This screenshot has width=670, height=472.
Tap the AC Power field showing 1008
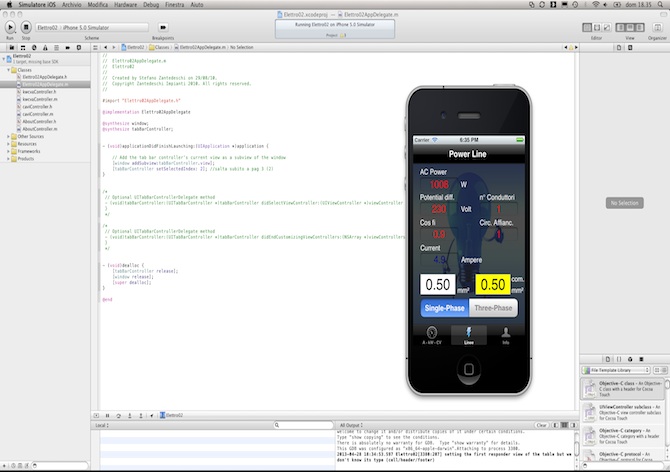[x=439, y=185]
